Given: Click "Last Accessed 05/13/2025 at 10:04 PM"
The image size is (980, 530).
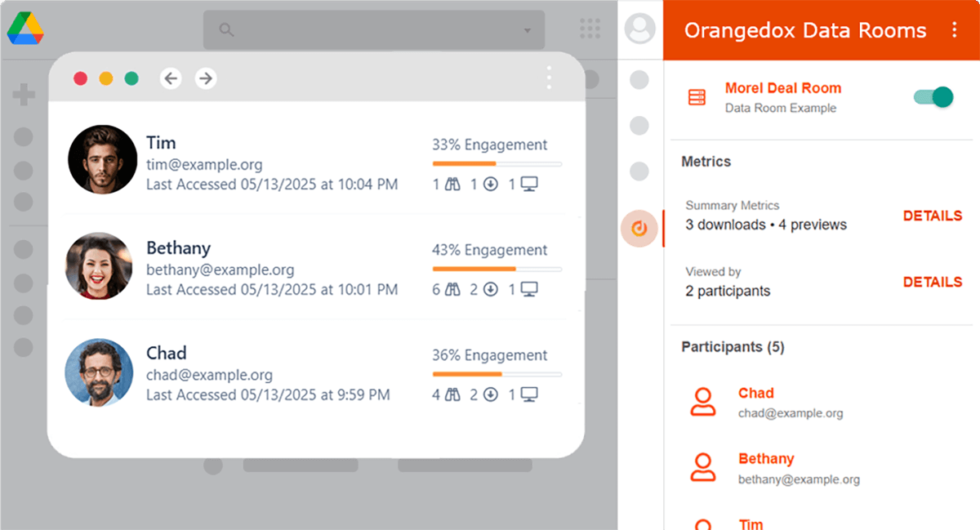Looking at the screenshot, I should click(272, 185).
